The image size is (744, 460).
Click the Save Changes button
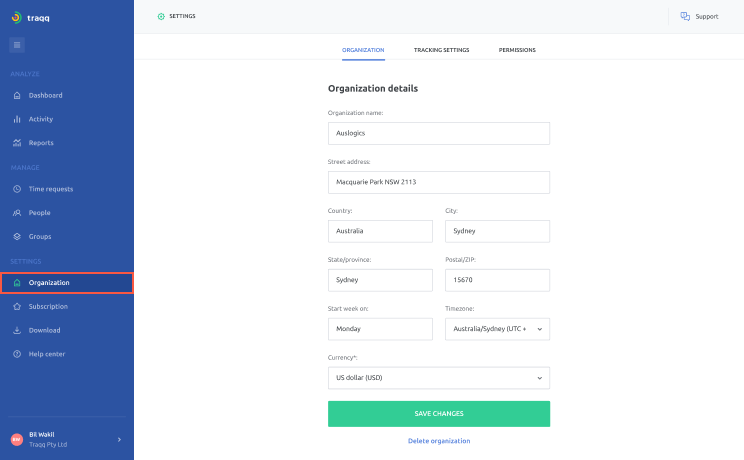tap(439, 414)
